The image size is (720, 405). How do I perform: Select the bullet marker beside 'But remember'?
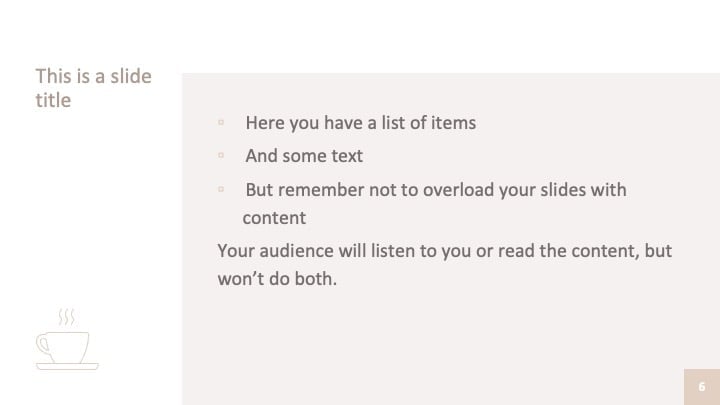point(221,189)
